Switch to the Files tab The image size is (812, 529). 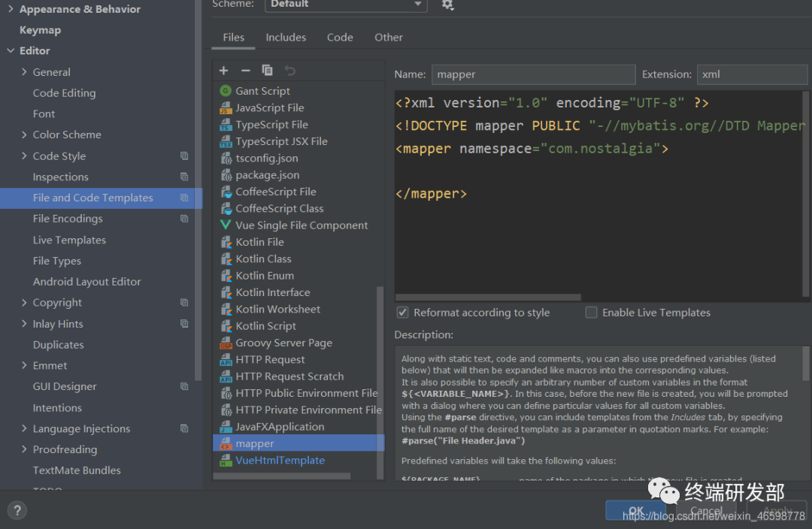point(234,38)
